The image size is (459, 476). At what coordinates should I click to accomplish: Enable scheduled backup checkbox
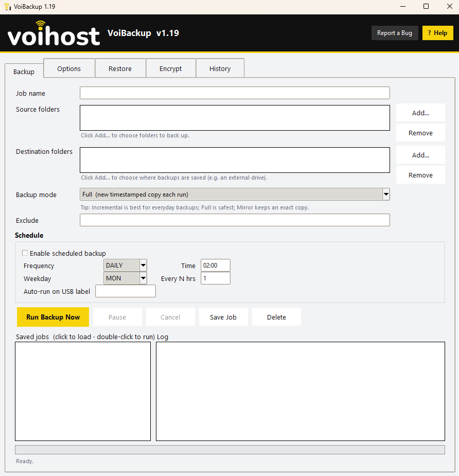click(25, 253)
